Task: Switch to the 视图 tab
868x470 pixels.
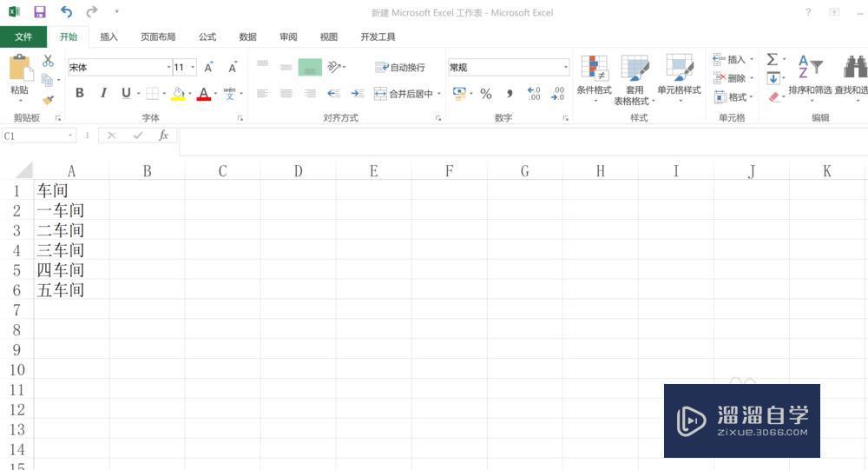Action: pyautogui.click(x=328, y=36)
